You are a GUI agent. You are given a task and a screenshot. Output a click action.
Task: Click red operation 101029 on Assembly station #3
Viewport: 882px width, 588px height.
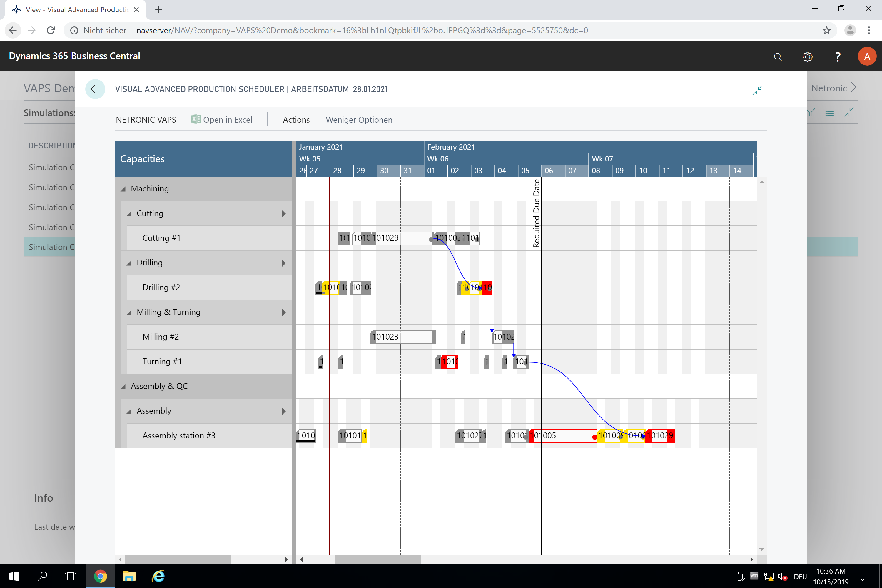point(660,436)
